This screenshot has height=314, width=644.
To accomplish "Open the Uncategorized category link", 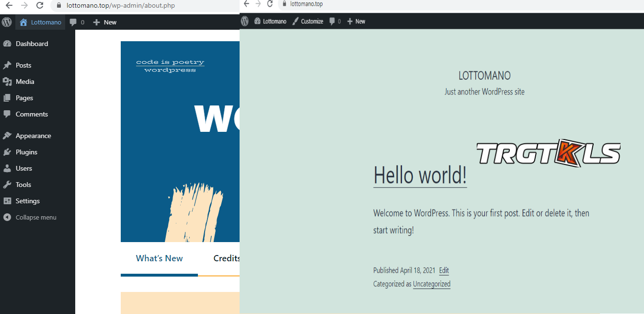I will (x=431, y=284).
